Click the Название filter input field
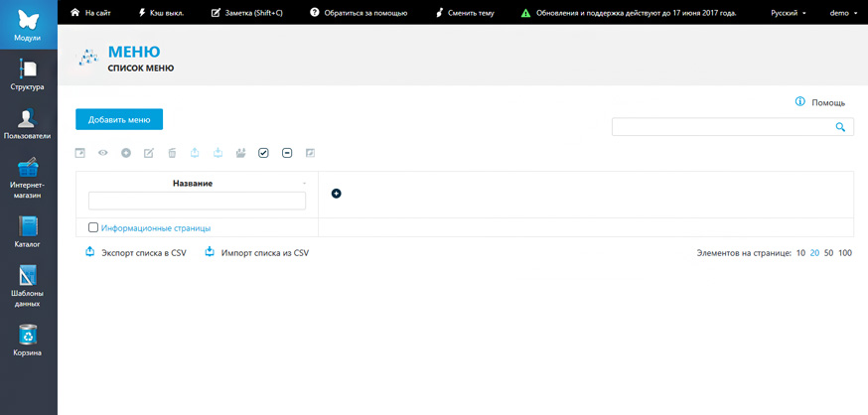This screenshot has height=415, width=868. [x=197, y=201]
